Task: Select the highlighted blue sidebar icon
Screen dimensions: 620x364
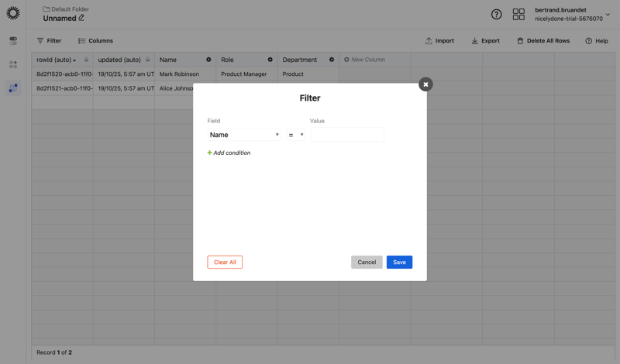Action: click(x=13, y=88)
